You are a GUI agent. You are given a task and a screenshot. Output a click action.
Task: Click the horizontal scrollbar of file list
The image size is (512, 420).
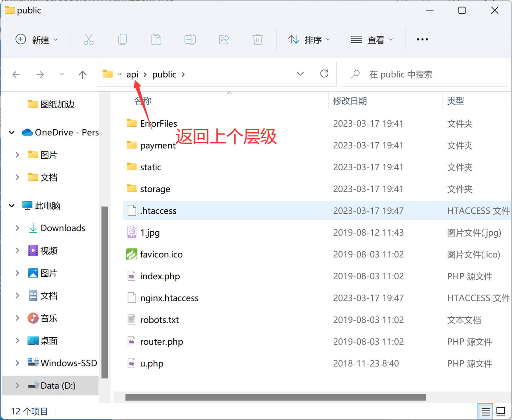tap(276, 397)
